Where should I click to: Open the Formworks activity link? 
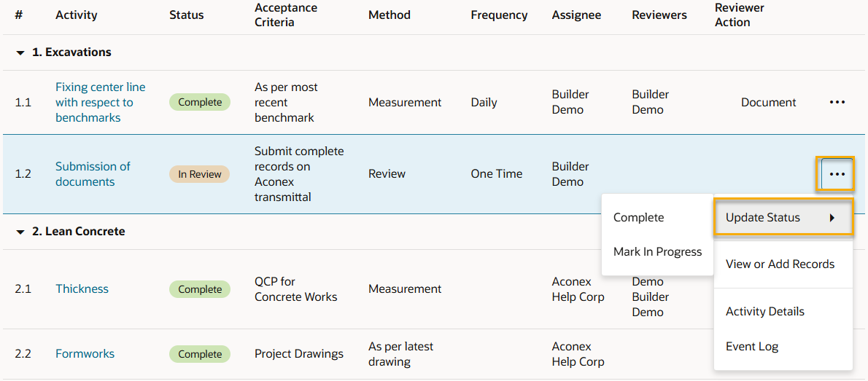click(x=85, y=354)
